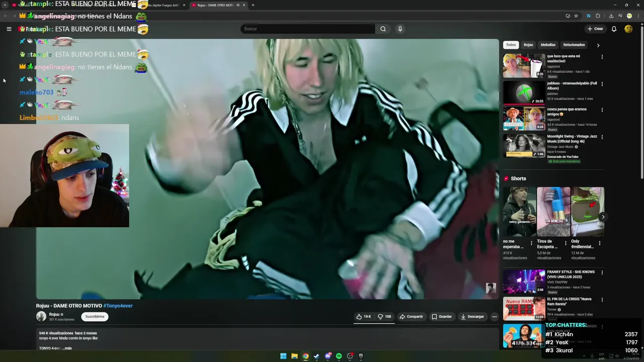Open the YouTube hamburger guide menu
644x362 pixels.
9,29
